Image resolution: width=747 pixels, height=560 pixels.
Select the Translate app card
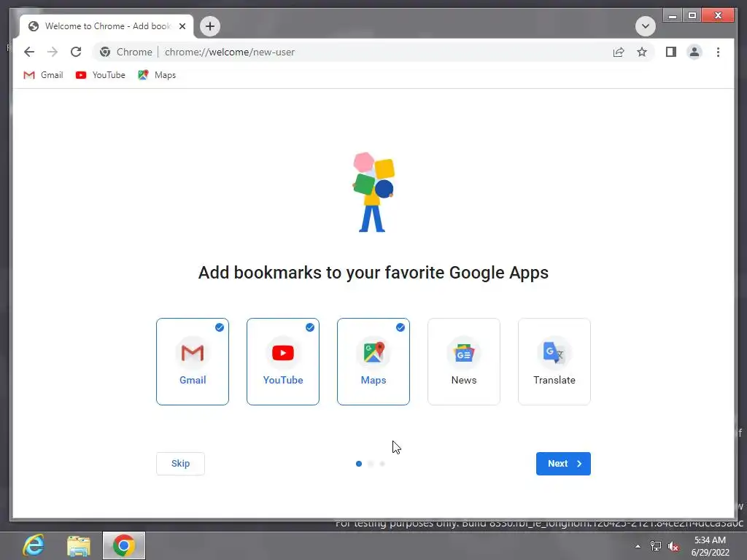[x=554, y=362]
